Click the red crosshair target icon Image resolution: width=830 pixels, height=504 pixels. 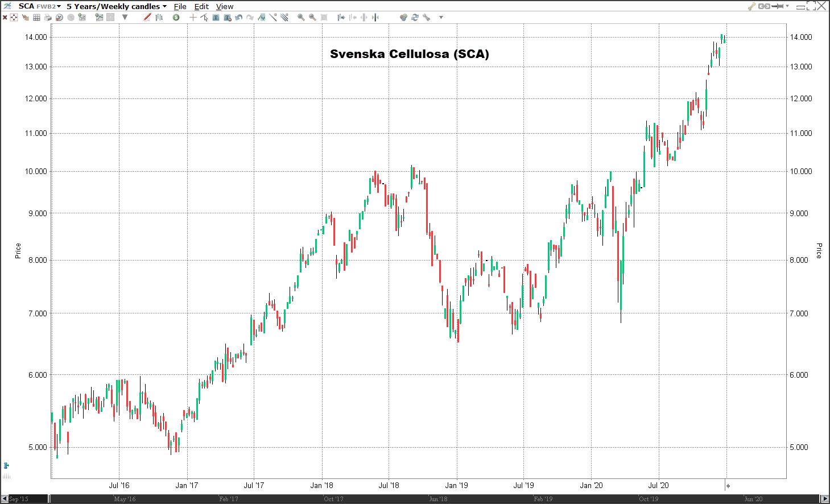click(14, 18)
